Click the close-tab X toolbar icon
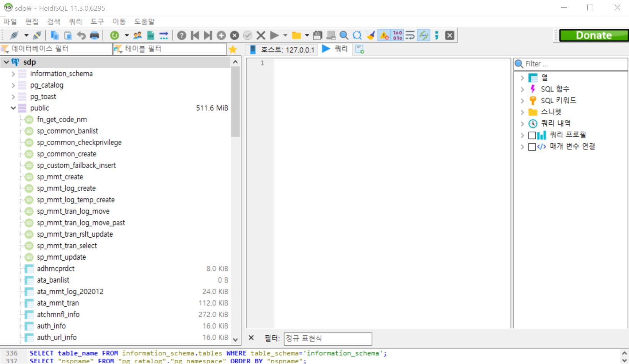The image size is (629, 364). (x=450, y=36)
